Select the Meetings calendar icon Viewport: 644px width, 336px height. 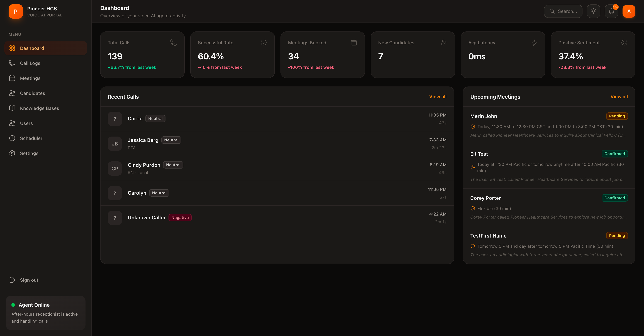(13, 78)
